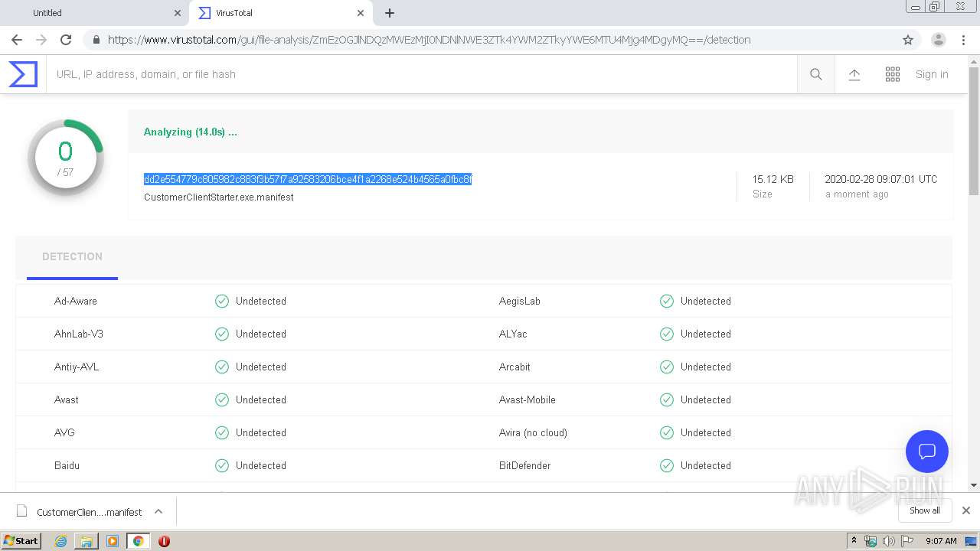This screenshot has width=980, height=551.
Task: Click the Undetected check icon for Ad-Aware
Action: (222, 302)
